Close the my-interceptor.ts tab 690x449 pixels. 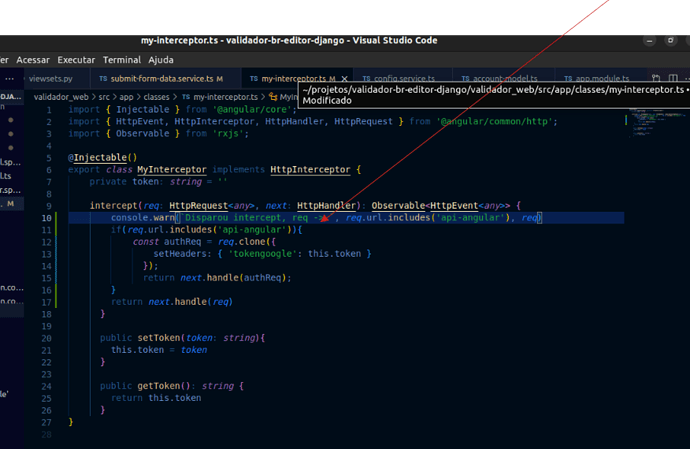coord(345,79)
